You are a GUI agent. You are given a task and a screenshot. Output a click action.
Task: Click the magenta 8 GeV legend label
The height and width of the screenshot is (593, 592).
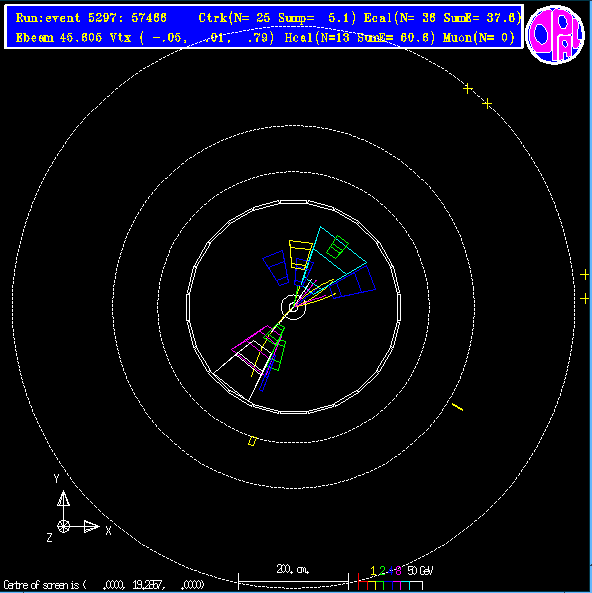398,570
